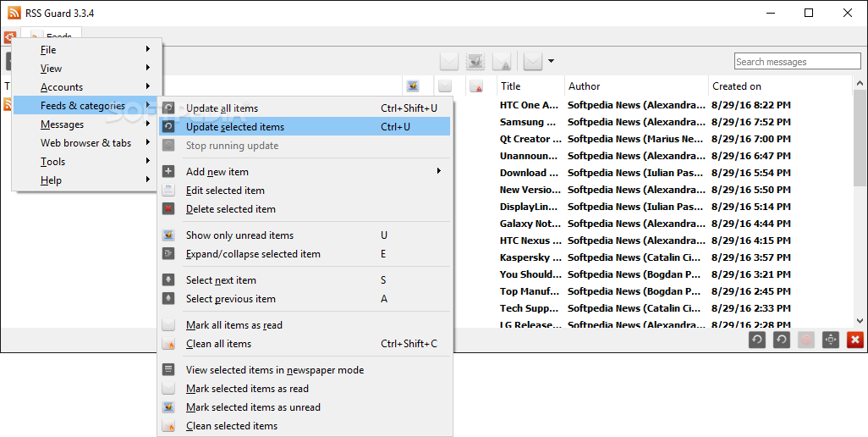Click the Delete selected item red icon

click(x=168, y=209)
